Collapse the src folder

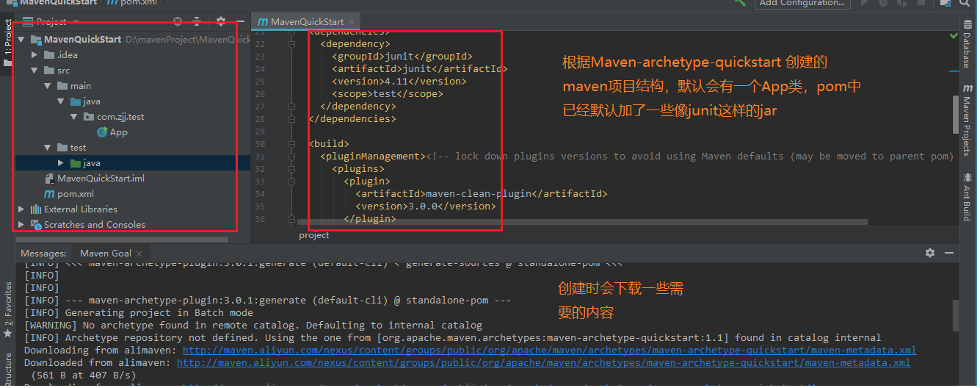pos(35,71)
